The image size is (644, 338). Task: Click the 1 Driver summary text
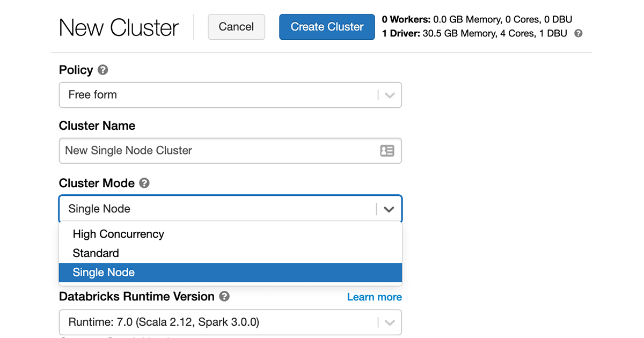(x=474, y=33)
